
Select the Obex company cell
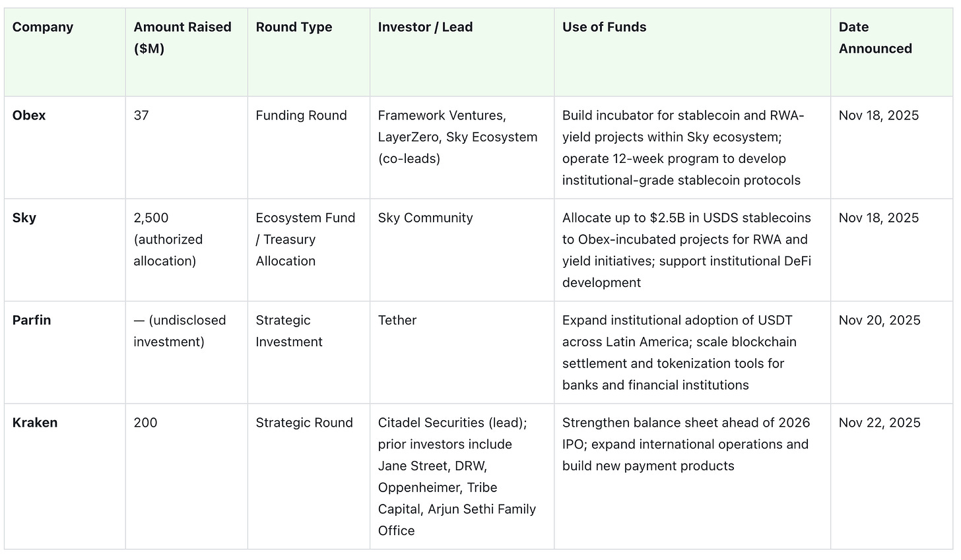point(29,115)
